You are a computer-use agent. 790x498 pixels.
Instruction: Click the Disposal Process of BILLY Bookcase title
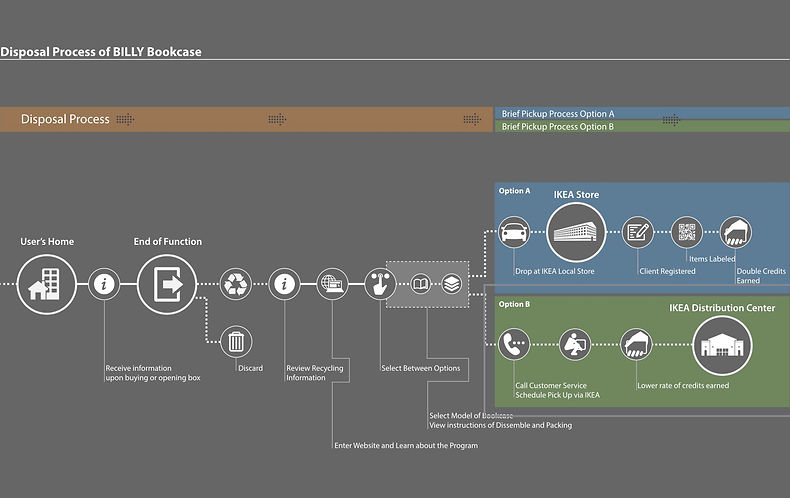tap(101, 52)
